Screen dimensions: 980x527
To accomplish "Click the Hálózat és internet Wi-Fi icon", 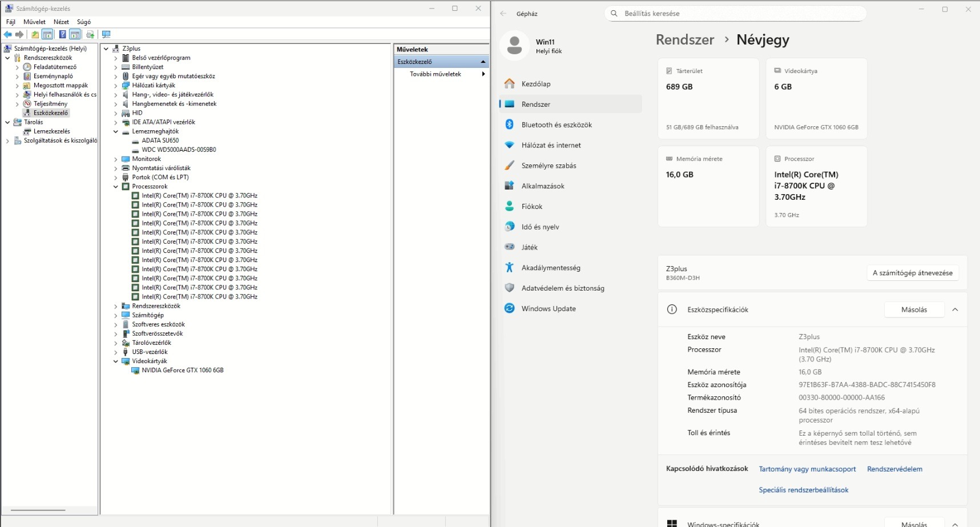I will tap(510, 145).
